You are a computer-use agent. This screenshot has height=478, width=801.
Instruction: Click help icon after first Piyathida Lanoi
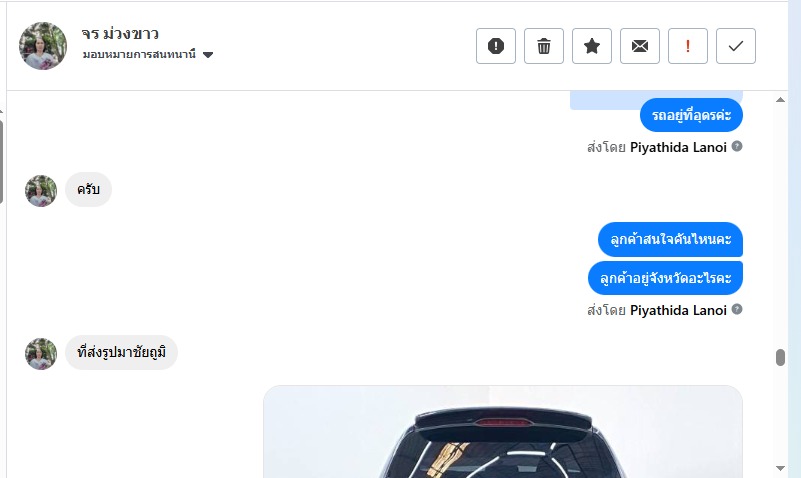pyautogui.click(x=737, y=147)
